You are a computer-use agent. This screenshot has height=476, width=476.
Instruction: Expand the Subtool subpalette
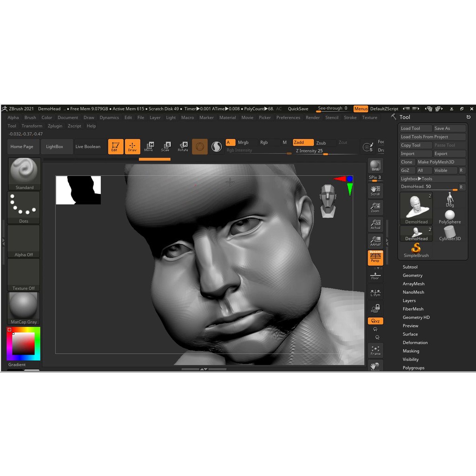pos(410,267)
